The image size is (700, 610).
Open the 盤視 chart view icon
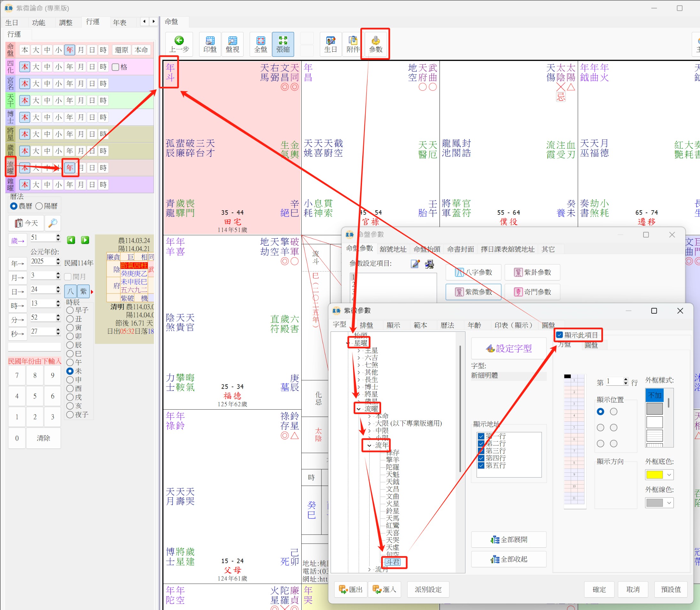[x=232, y=44]
